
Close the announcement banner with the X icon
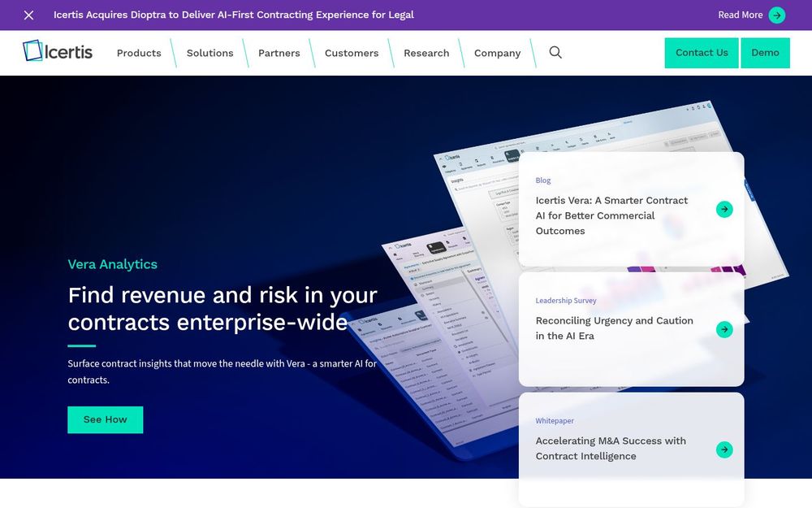click(x=29, y=15)
